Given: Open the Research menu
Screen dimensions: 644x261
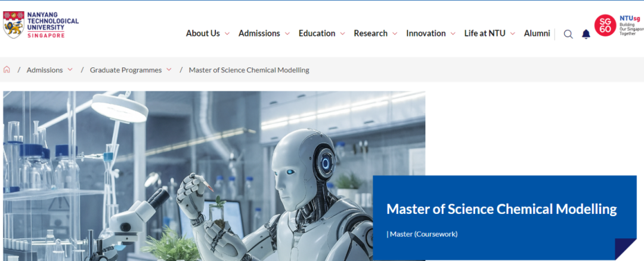Looking at the screenshot, I should 370,33.
